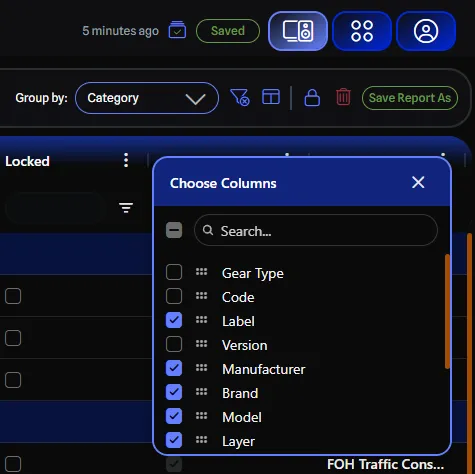The width and height of the screenshot is (475, 474).
Task: Click the red trash delete icon
Action: [x=343, y=97]
